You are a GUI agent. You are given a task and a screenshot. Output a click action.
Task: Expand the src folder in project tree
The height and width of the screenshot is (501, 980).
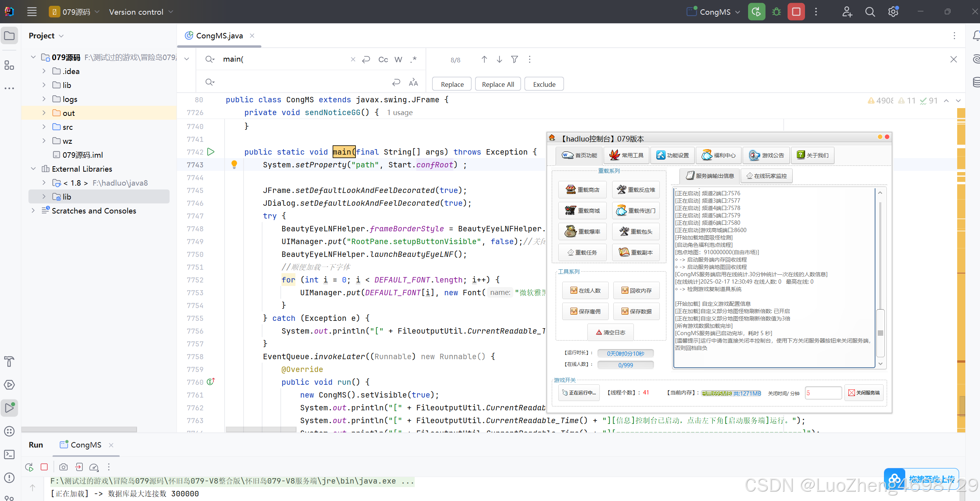(x=44, y=127)
